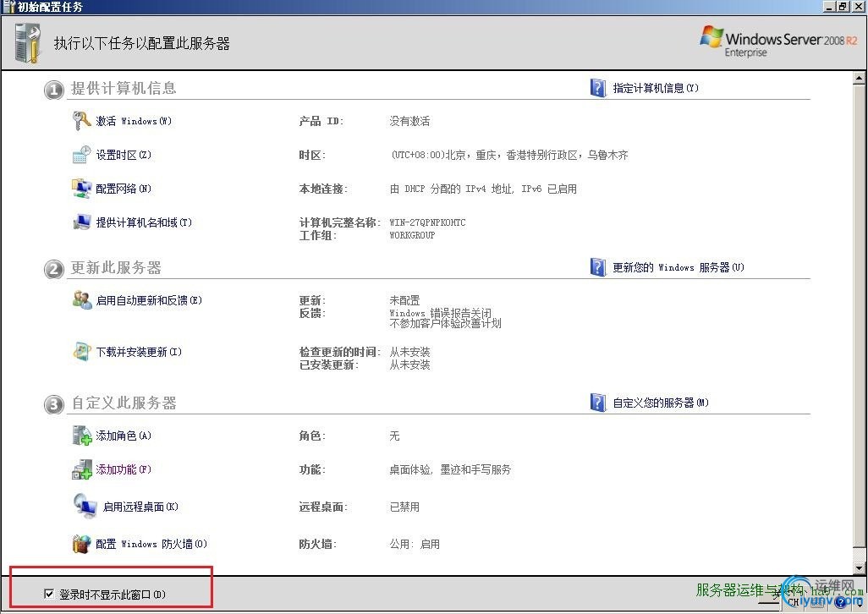Select WORKGROUP workgroup value
Screen dimensions: 868x614
tap(412, 235)
